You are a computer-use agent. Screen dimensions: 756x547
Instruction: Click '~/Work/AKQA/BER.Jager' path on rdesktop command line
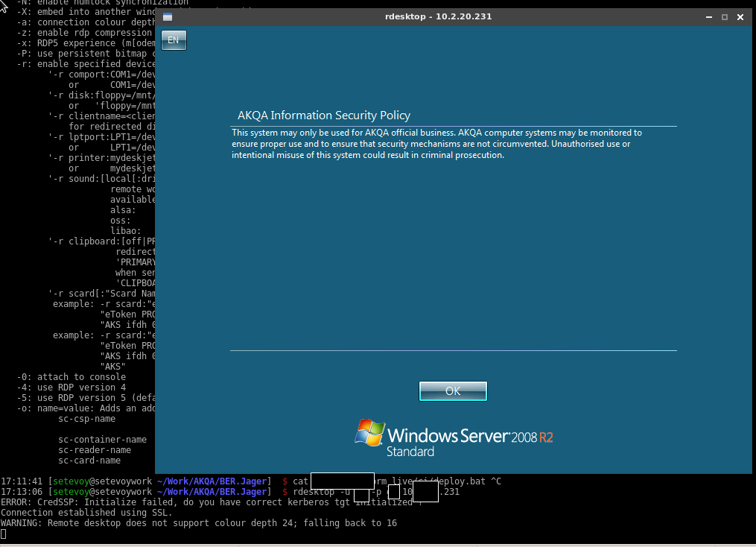[212, 492]
